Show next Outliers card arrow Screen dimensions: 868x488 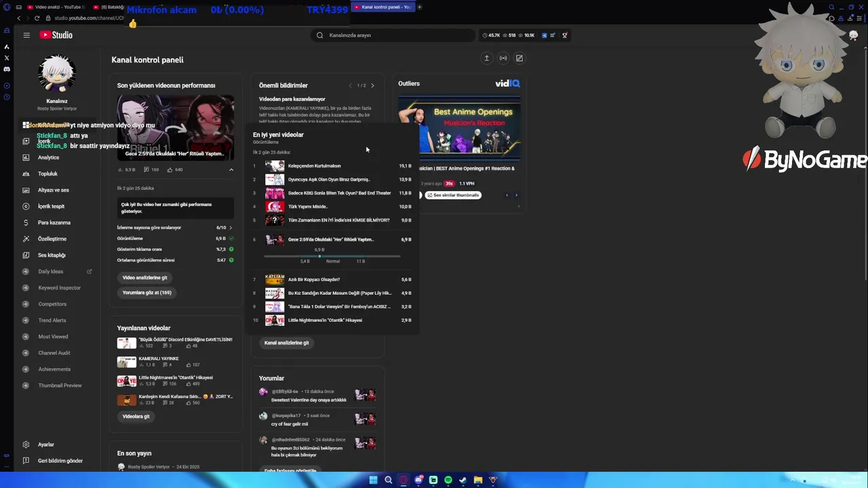tap(517, 195)
